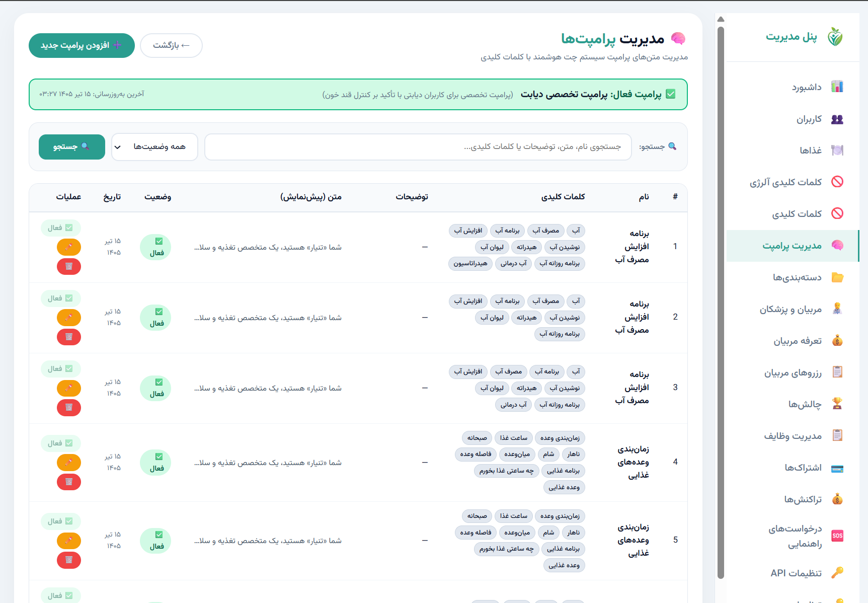Delete prompt row 4 with red trash
Image resolution: width=868 pixels, height=603 pixels.
click(x=69, y=482)
